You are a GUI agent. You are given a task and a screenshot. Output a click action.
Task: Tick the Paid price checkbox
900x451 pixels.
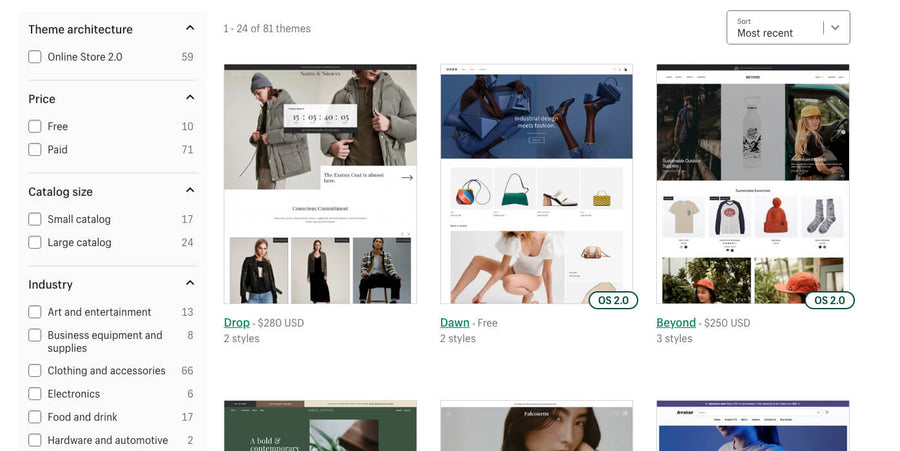pyautogui.click(x=35, y=149)
